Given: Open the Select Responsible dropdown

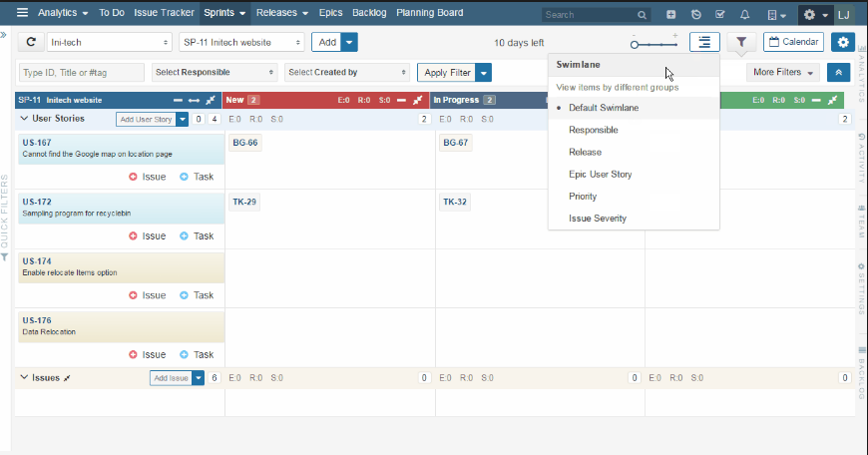Looking at the screenshot, I should [215, 73].
